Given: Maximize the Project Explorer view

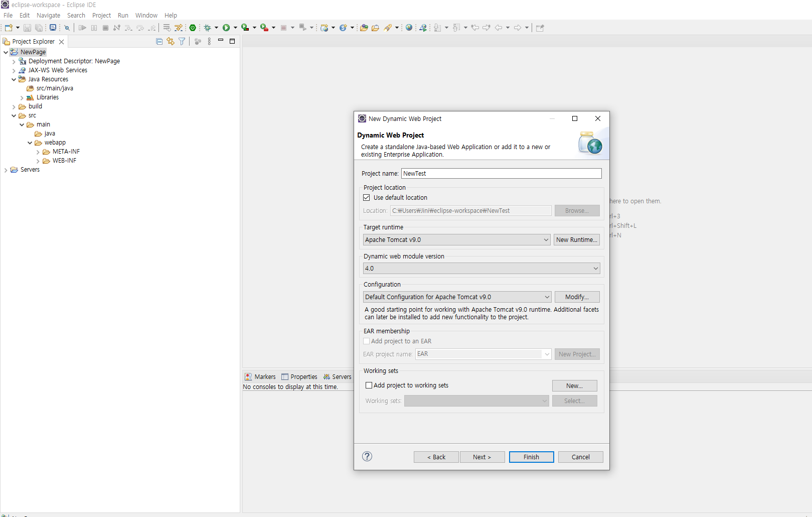Looking at the screenshot, I should tap(232, 41).
